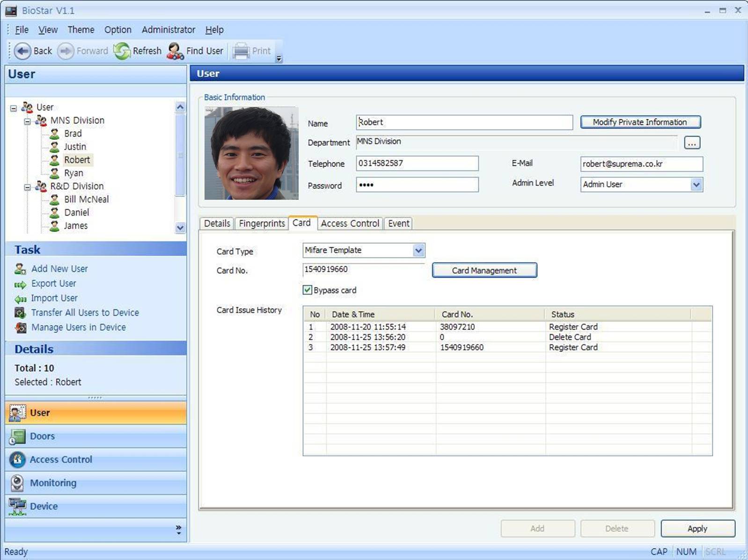The image size is (748, 560).
Task: Toggle the Bypass card checkbox
Action: point(307,290)
